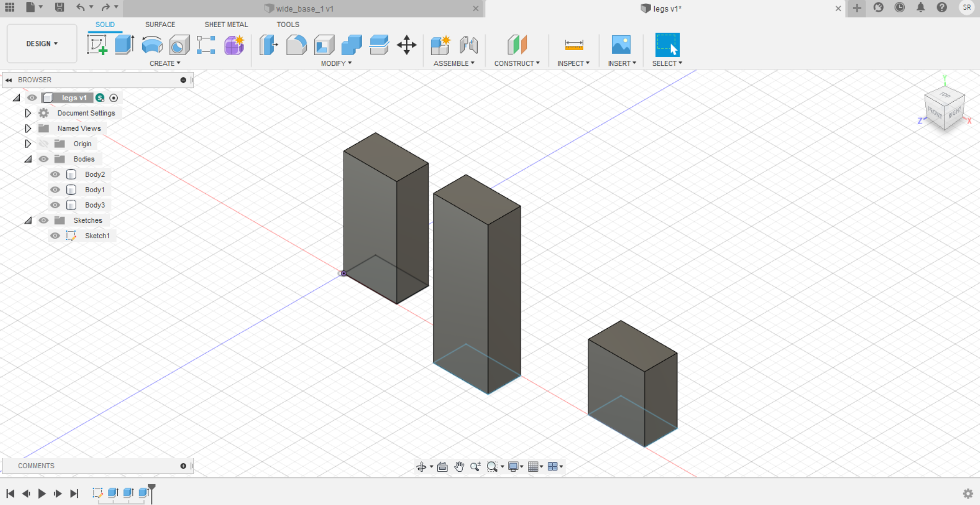Open the DESIGN workspace dropdown
This screenshot has width=980, height=505.
[42, 44]
